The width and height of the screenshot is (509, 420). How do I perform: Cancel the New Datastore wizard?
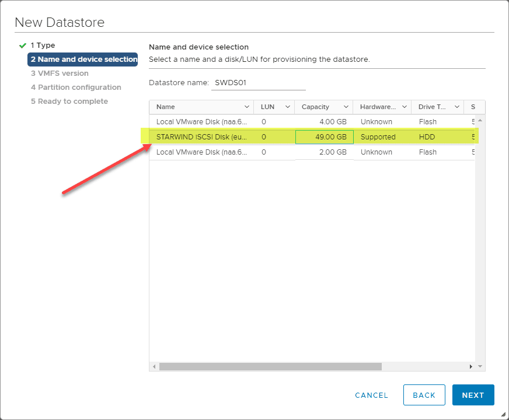371,395
